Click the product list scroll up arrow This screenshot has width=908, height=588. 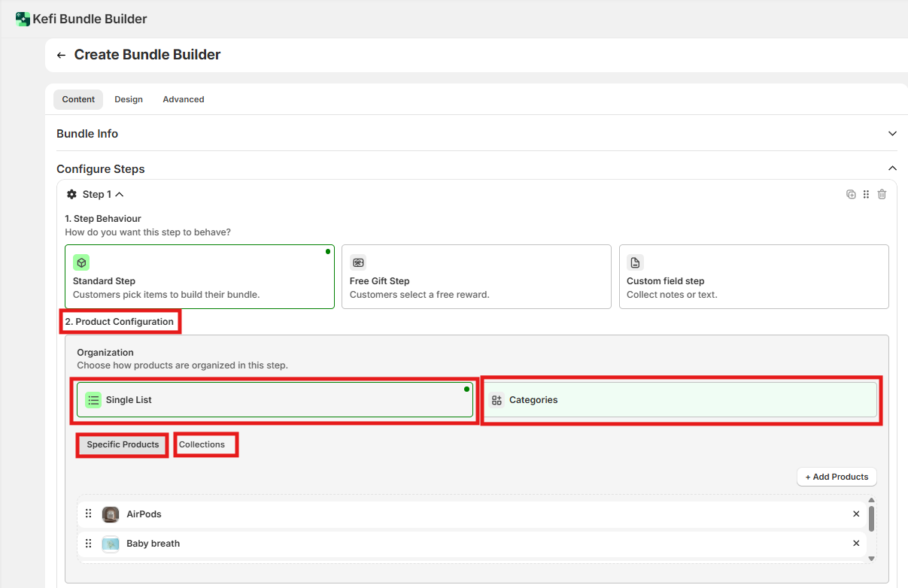click(x=871, y=500)
